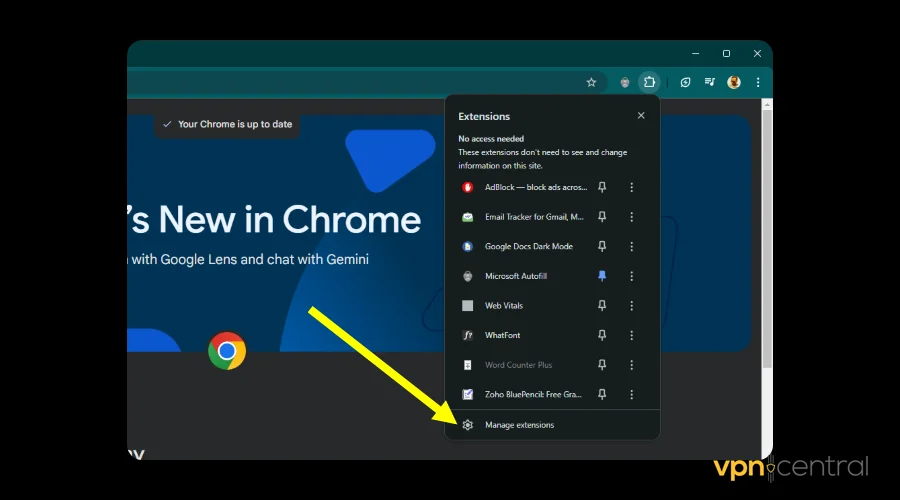This screenshot has width=900, height=500.
Task: Click the page's vertical scrollbar thumb
Action: tap(767, 238)
